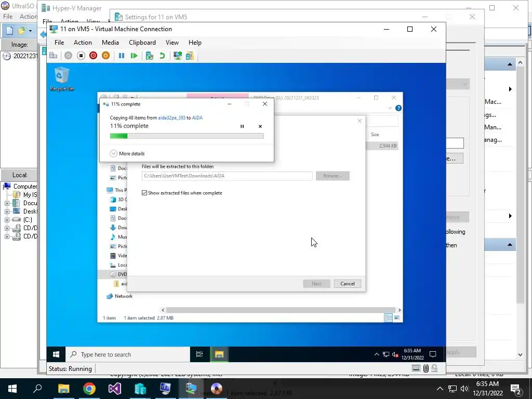
Task: Click the Share resources toolbar icon
Action: tap(190, 56)
